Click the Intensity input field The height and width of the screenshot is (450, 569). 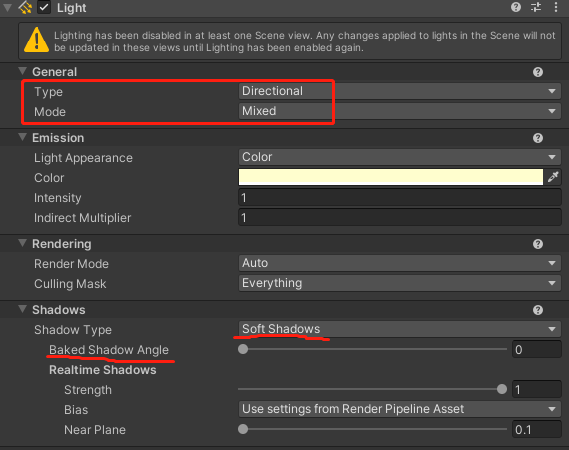point(400,198)
